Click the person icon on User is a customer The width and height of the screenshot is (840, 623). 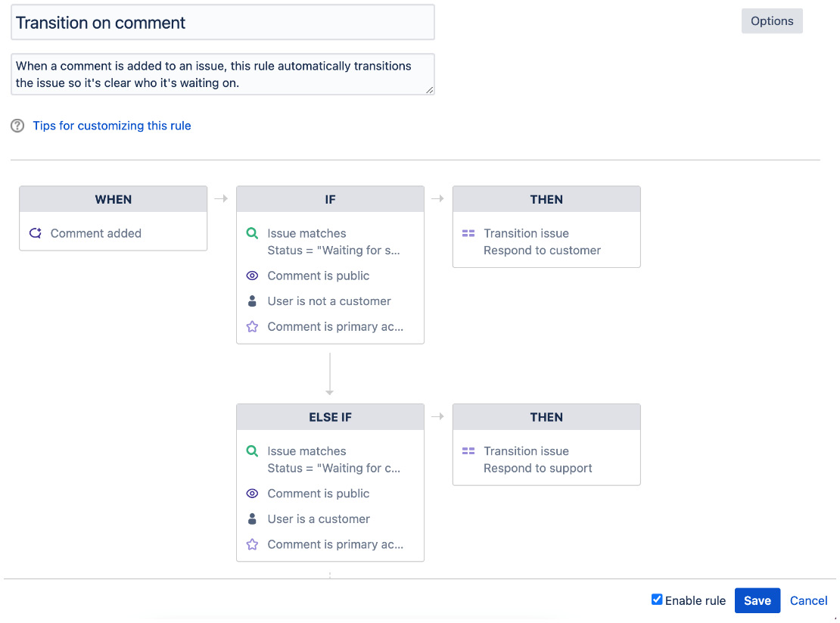[252, 519]
